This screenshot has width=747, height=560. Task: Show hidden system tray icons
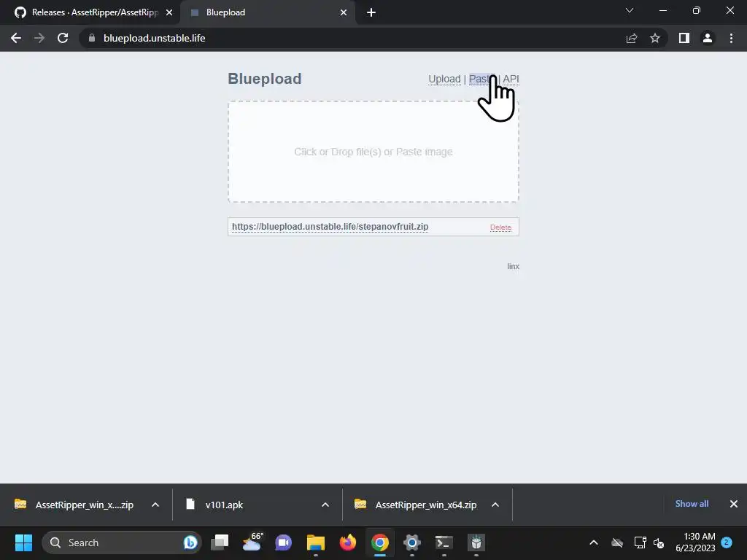[x=594, y=542]
